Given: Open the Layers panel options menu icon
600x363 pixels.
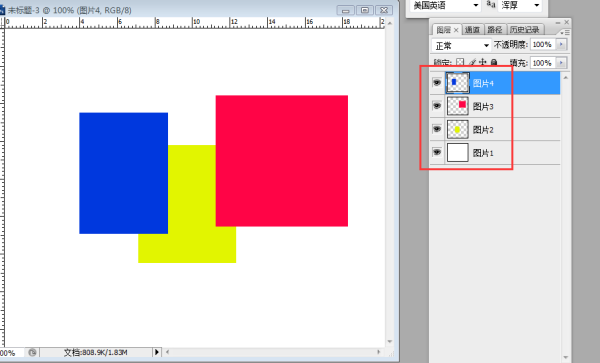Looking at the screenshot, I should click(565, 33).
